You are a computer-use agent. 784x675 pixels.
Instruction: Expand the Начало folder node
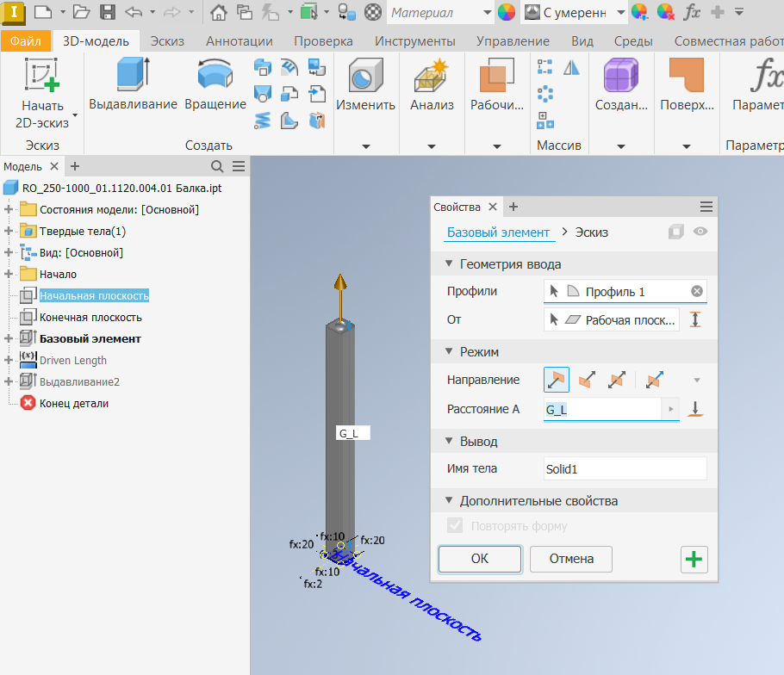click(9, 274)
